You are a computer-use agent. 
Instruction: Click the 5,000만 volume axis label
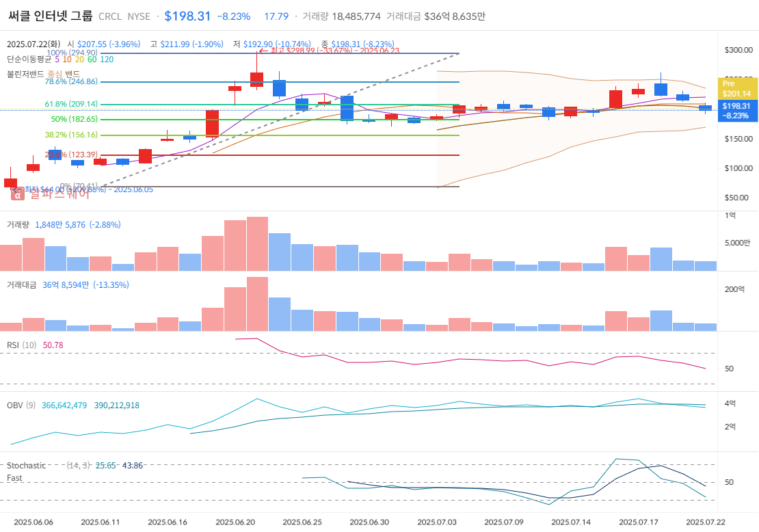click(x=737, y=243)
